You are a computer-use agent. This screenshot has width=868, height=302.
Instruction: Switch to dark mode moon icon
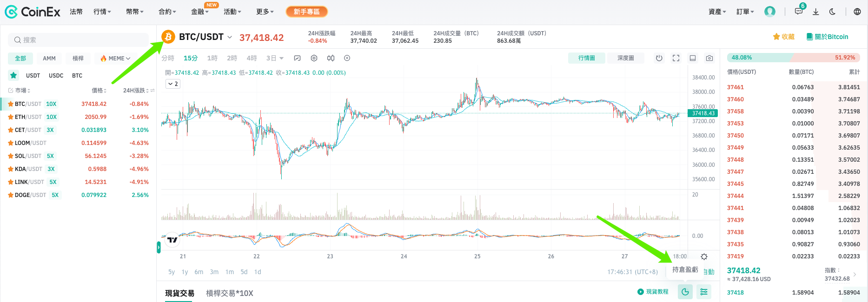click(833, 12)
